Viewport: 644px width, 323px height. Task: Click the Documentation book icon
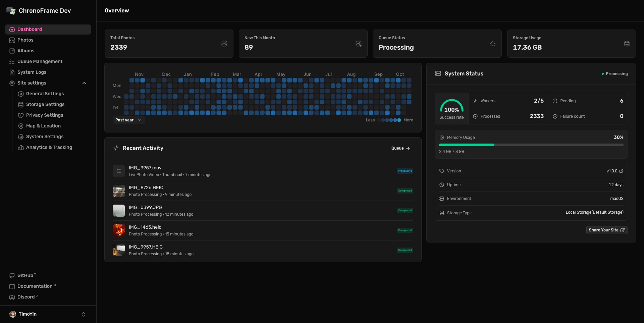click(x=12, y=286)
